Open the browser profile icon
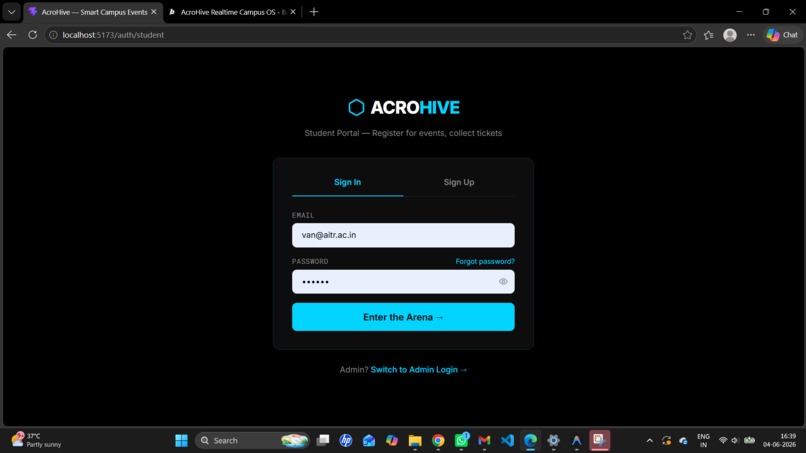 pos(730,35)
